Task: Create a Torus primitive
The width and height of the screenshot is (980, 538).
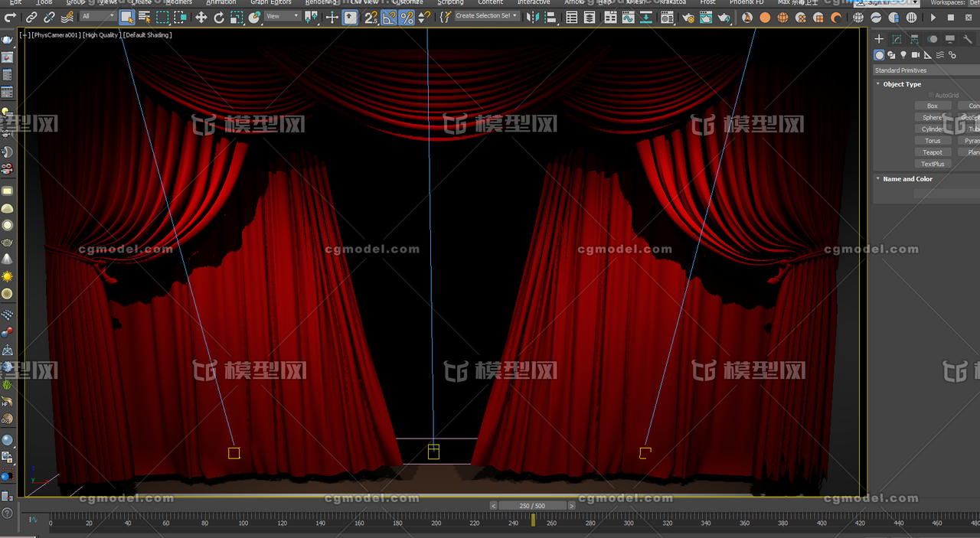Action: (x=932, y=141)
